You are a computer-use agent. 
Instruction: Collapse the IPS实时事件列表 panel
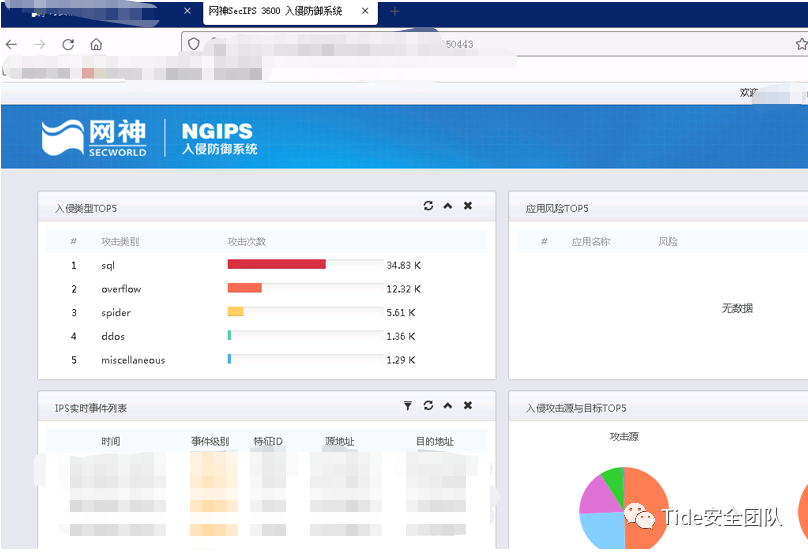click(x=448, y=406)
